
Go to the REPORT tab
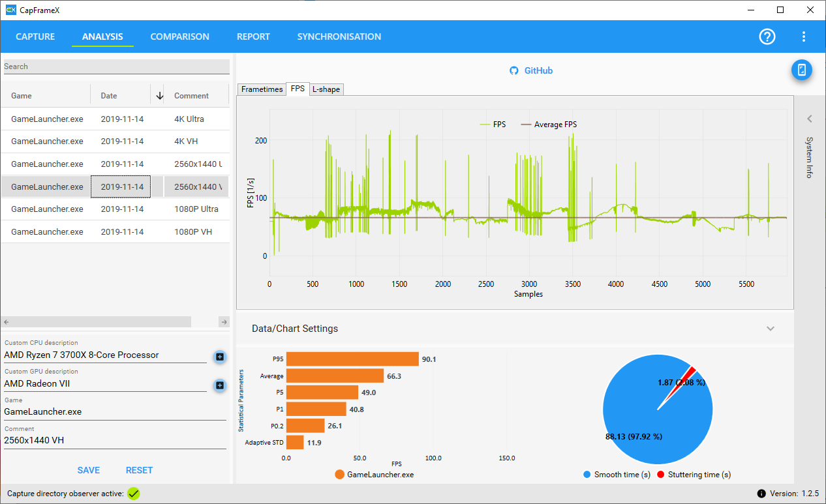[x=253, y=37]
